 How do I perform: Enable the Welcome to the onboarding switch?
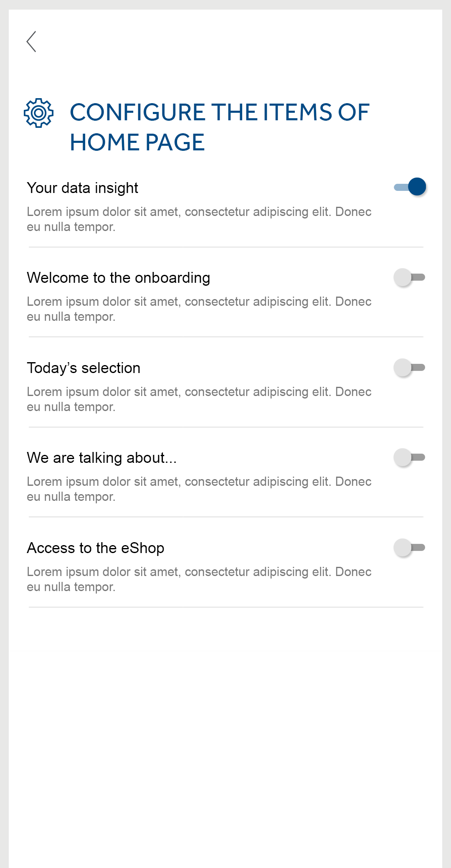[x=409, y=277]
